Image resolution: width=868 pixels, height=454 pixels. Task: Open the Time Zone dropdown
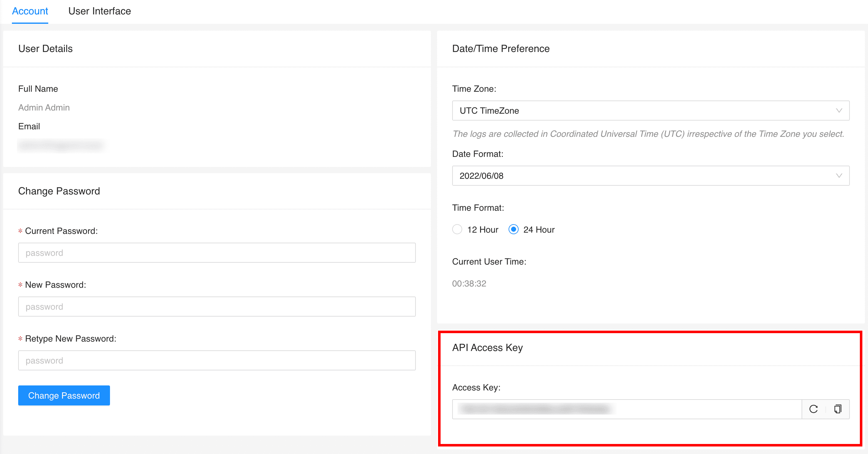650,111
